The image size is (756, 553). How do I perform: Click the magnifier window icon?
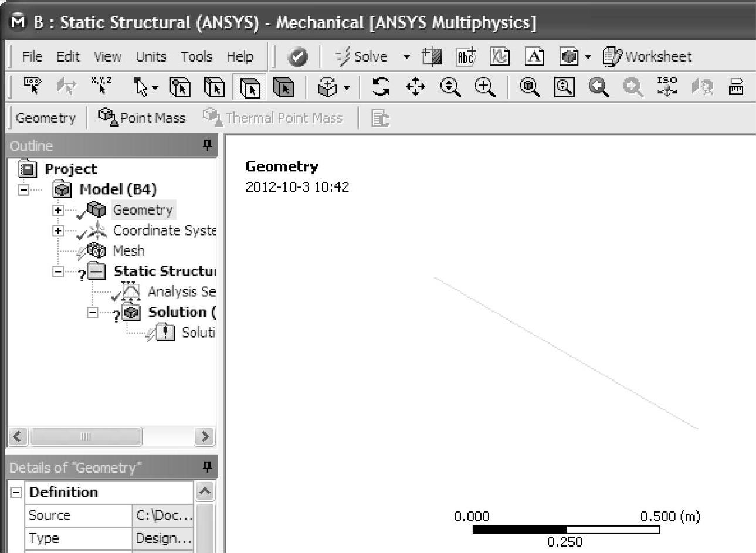tap(564, 87)
